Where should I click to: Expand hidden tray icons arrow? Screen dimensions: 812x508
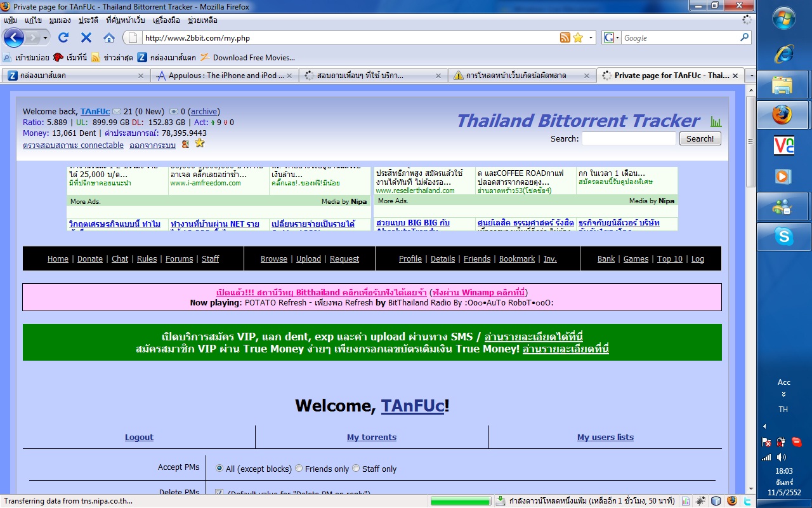tap(764, 426)
